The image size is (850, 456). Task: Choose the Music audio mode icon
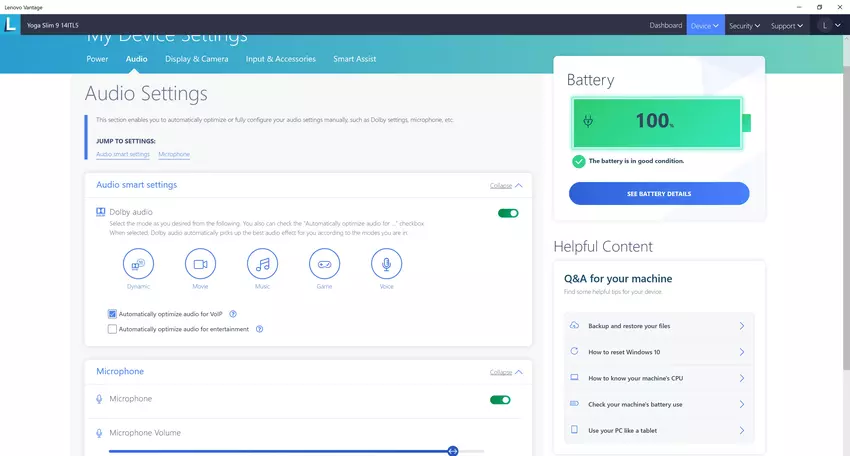pos(262,264)
